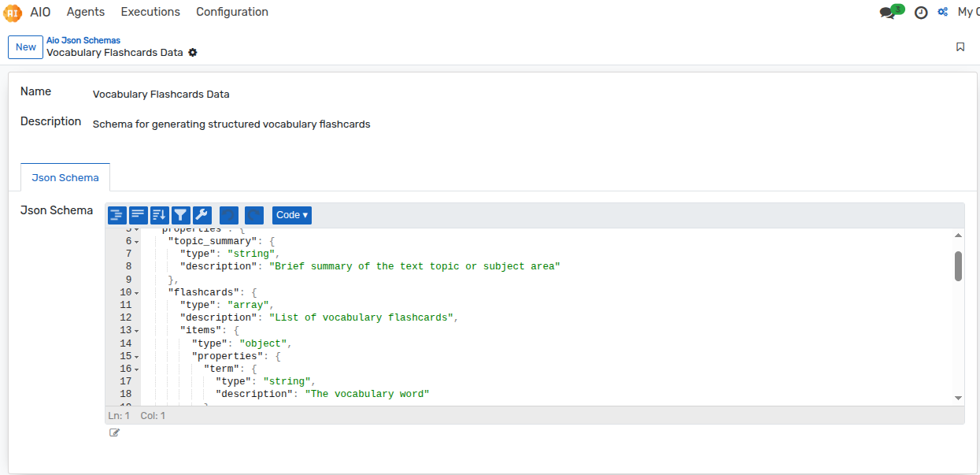Screen dimensions: 980x475
Task: Click the "items" key on line 13
Action: click(201, 331)
